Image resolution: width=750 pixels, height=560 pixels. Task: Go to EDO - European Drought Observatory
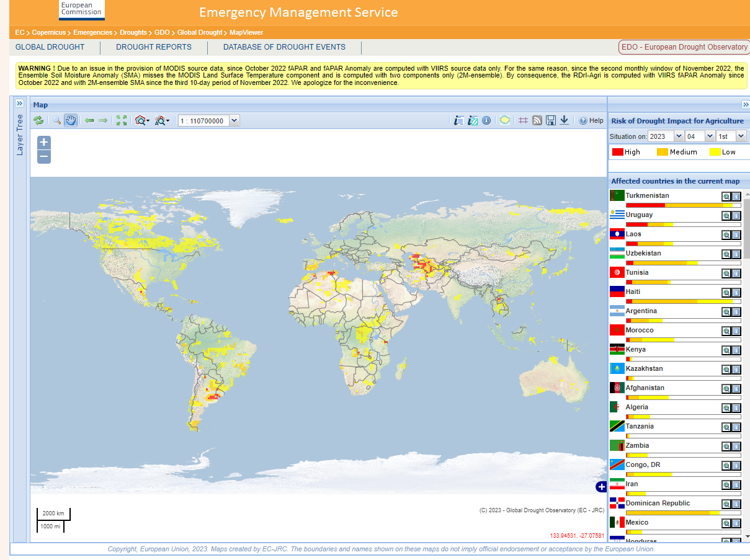coord(684,47)
